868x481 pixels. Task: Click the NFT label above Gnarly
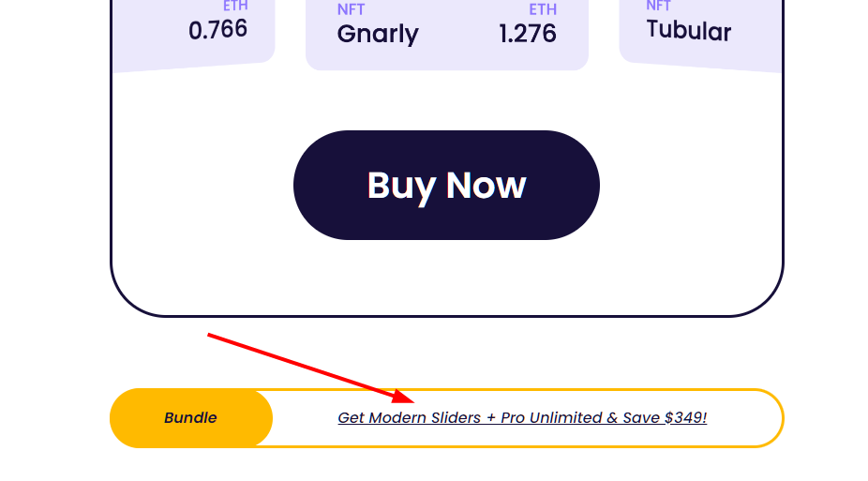[x=351, y=9]
